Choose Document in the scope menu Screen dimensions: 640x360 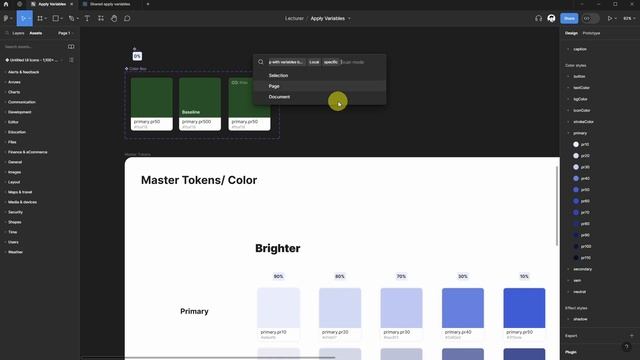tap(320, 97)
